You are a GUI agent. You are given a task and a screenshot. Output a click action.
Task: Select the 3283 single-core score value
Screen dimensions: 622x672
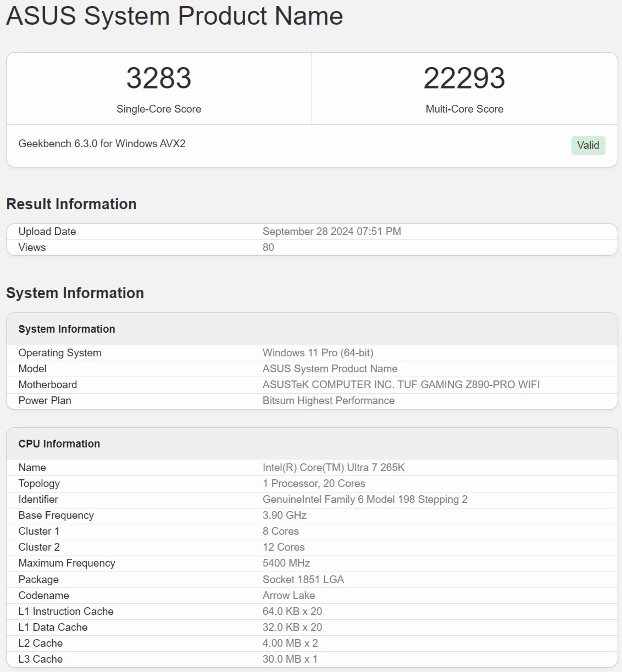(158, 78)
